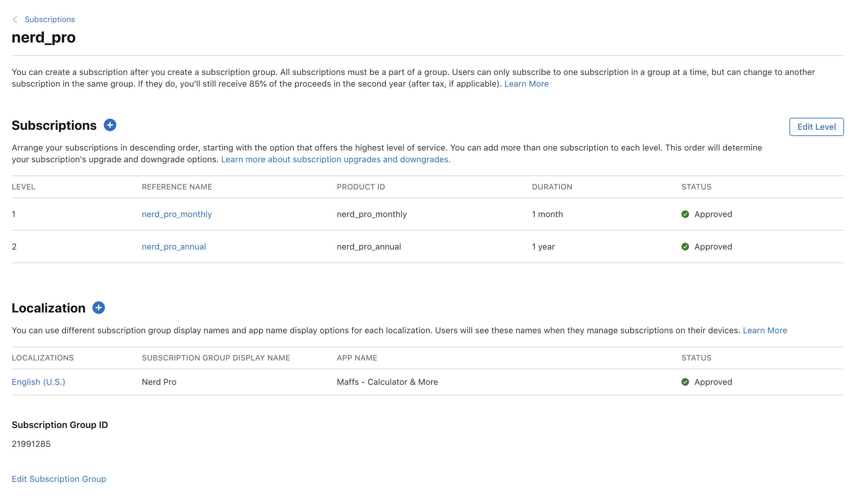Click the nerd_pro page title
This screenshot has width=868, height=501.
tap(44, 38)
